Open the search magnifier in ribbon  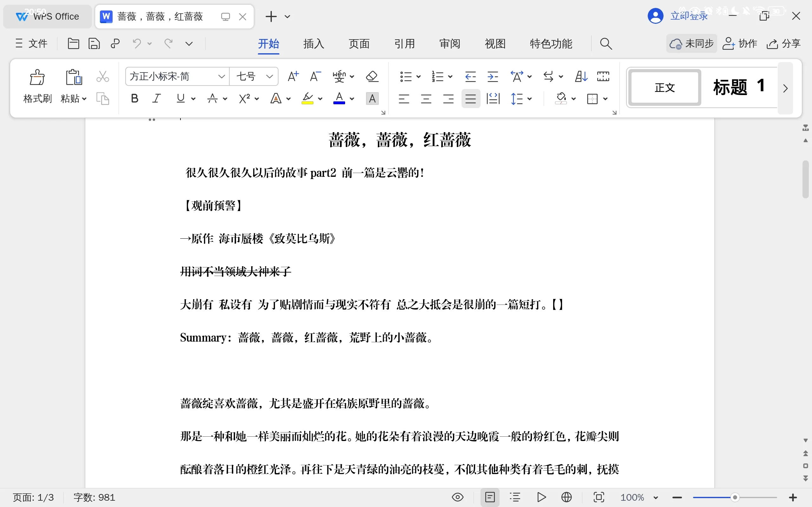click(606, 44)
